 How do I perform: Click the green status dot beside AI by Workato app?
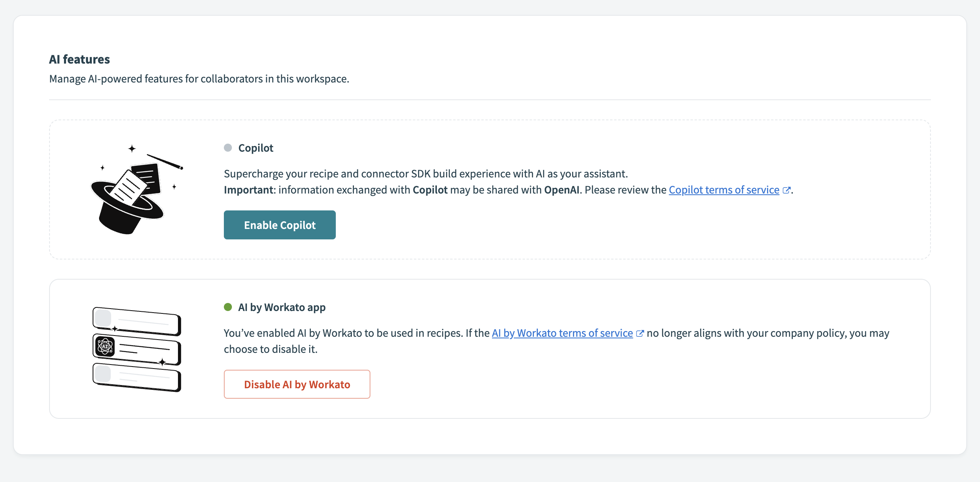tap(228, 307)
